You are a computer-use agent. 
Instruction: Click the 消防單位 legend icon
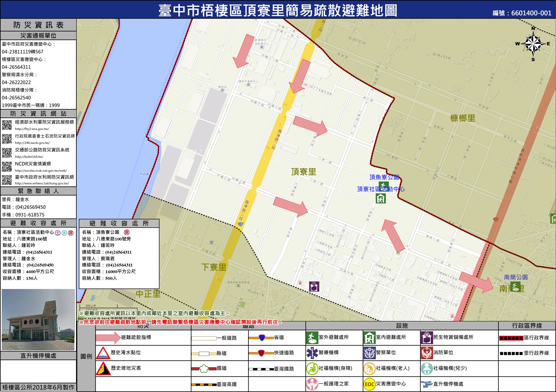[x=426, y=353]
